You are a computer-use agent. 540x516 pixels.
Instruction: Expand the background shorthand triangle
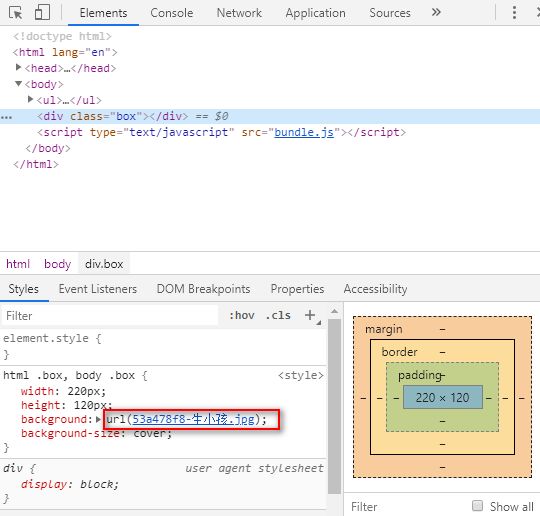98,419
